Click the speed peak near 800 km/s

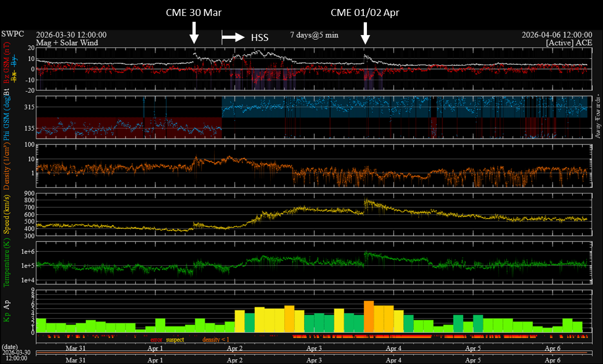[x=366, y=201]
